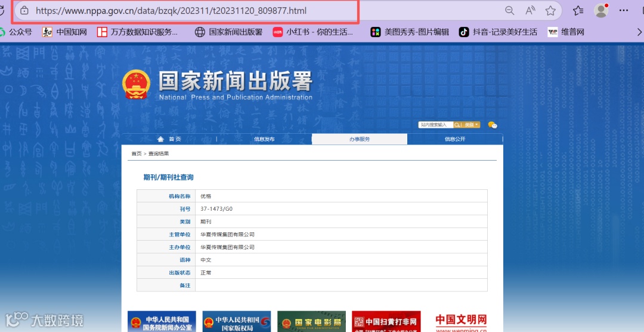Open the 国务院新闻办公室 banner link

162,322
